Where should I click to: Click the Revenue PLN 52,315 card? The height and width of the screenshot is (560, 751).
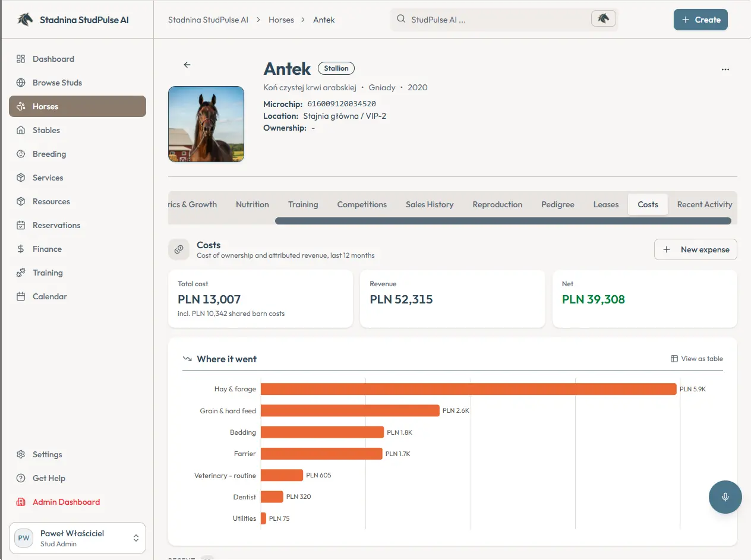(x=453, y=299)
